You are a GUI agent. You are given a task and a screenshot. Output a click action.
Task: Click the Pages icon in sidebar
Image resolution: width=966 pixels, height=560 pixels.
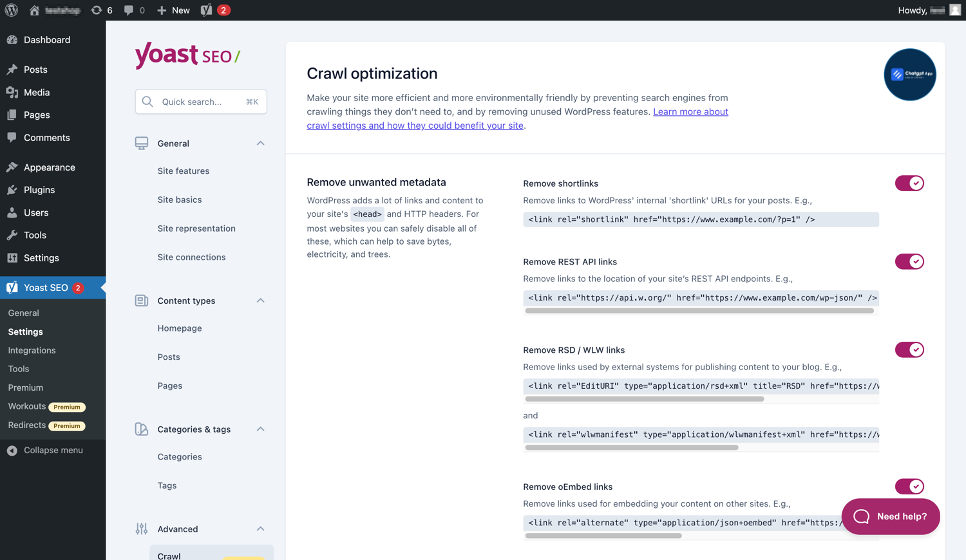(12, 115)
